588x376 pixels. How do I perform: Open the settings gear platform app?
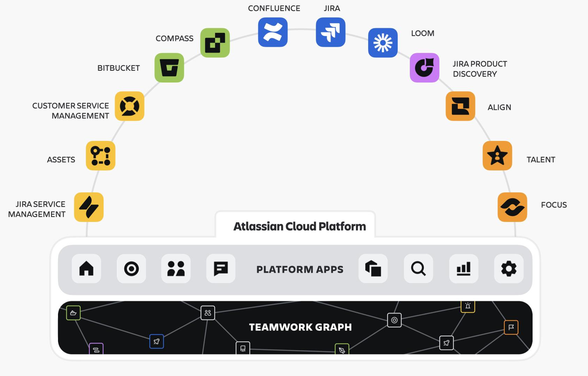tap(508, 269)
